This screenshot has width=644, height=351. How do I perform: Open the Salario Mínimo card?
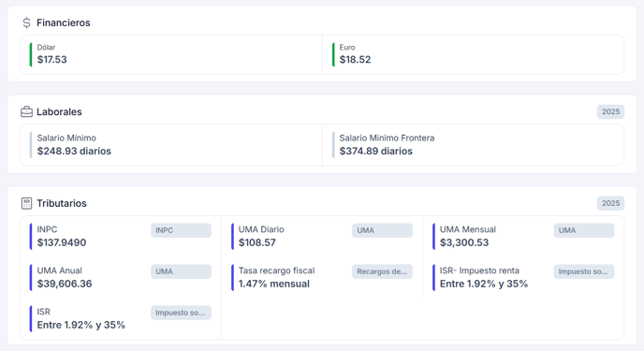click(171, 145)
